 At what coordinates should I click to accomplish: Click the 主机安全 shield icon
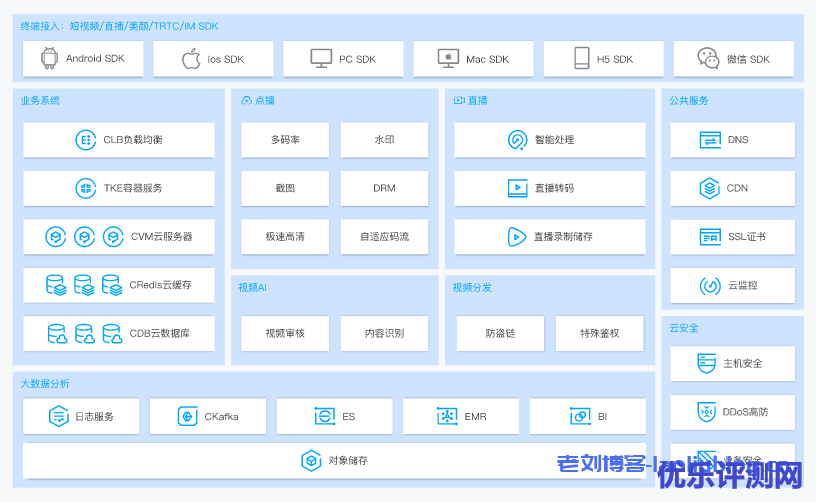click(x=707, y=363)
